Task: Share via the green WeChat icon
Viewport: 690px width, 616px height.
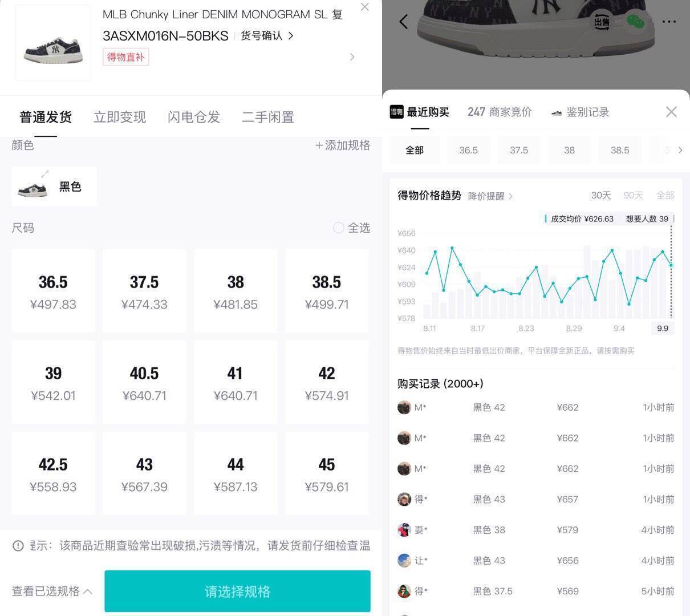Action: point(635,22)
